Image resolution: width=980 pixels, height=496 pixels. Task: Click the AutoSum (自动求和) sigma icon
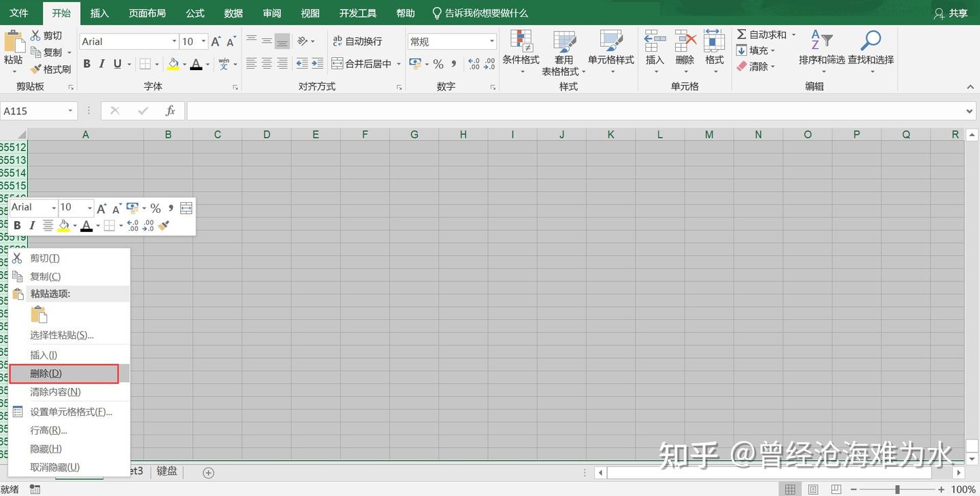click(x=742, y=35)
